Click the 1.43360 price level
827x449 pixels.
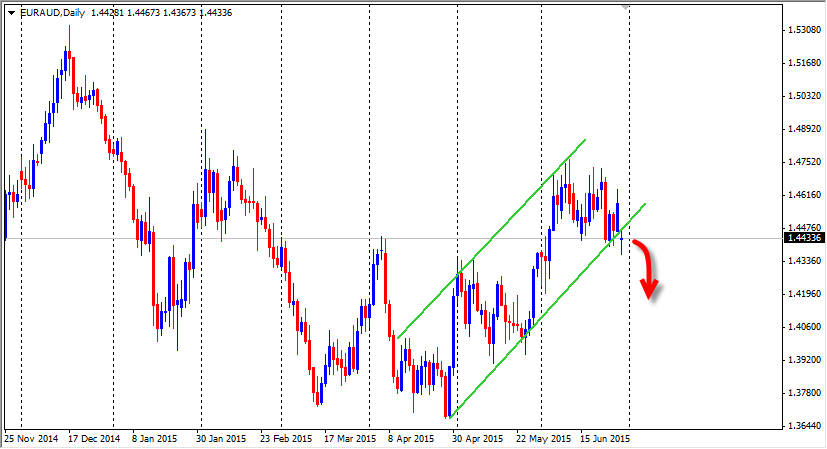[x=804, y=261]
